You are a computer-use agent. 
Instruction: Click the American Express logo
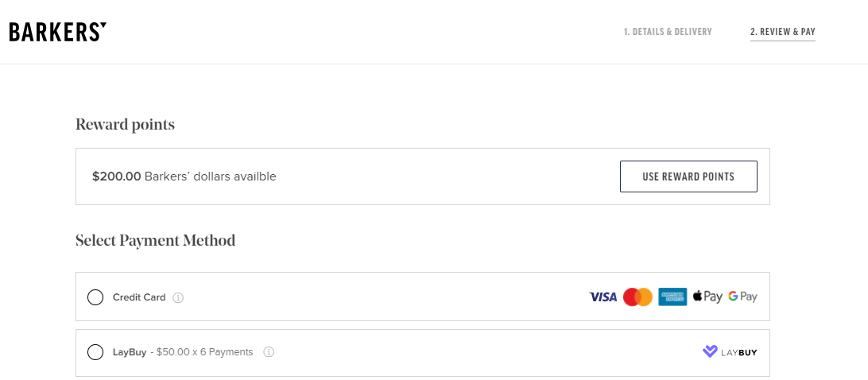(672, 297)
